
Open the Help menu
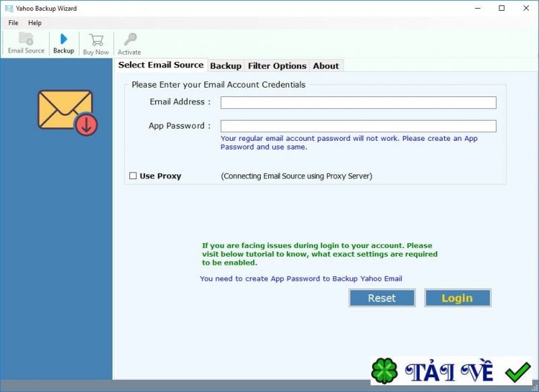(35, 23)
